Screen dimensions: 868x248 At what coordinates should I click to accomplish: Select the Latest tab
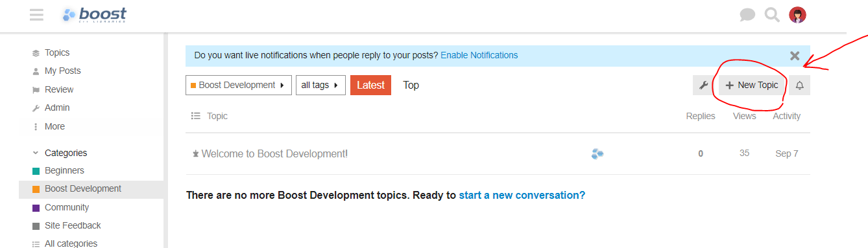point(370,85)
